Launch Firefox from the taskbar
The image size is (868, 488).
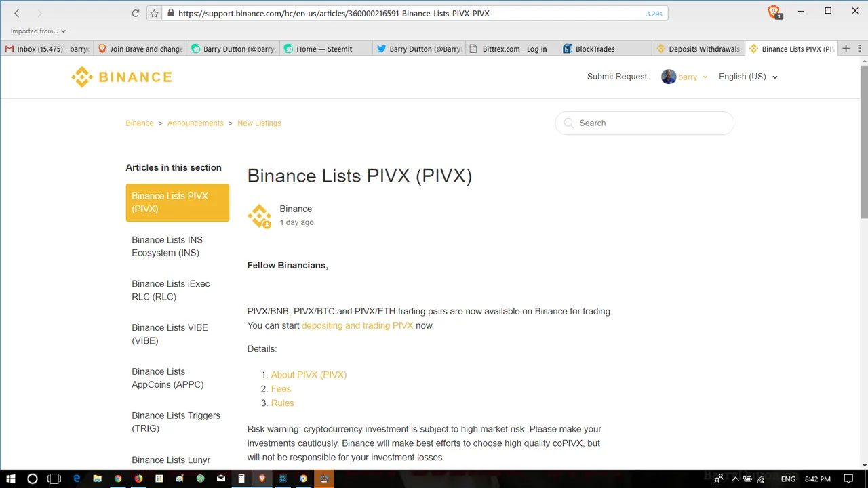click(138, 479)
